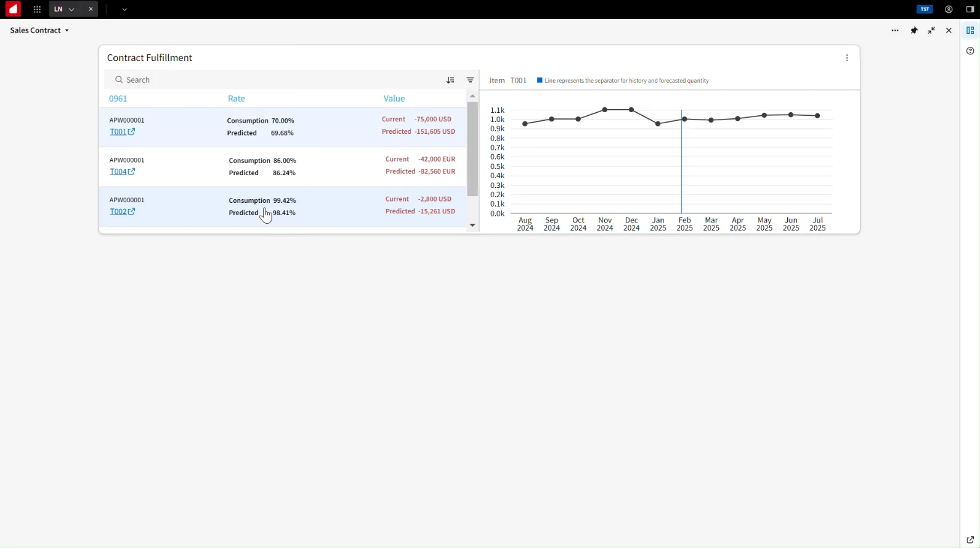Sort by the Value column header
Image resolution: width=980 pixels, height=548 pixels.
[394, 99]
